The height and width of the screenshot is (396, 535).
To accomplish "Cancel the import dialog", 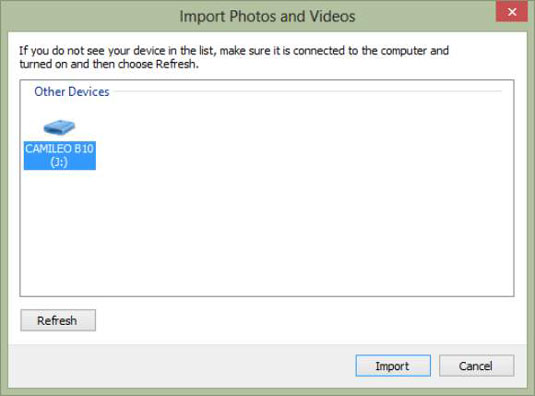I will click(476, 366).
